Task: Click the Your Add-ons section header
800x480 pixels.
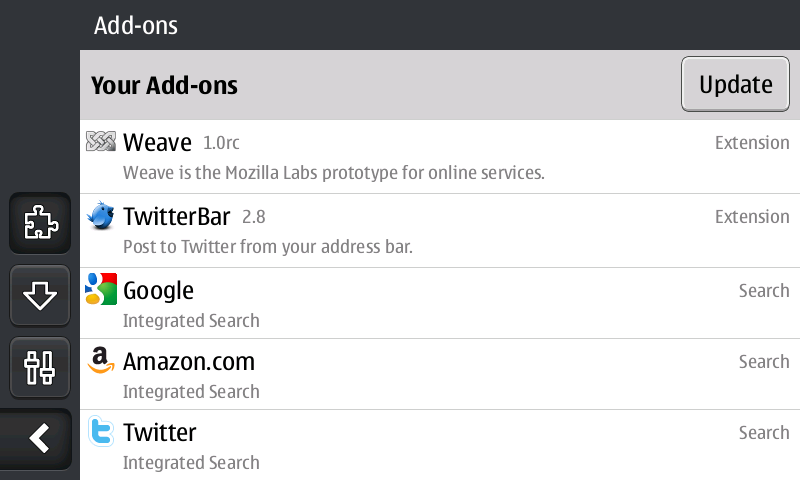Action: click(x=164, y=85)
